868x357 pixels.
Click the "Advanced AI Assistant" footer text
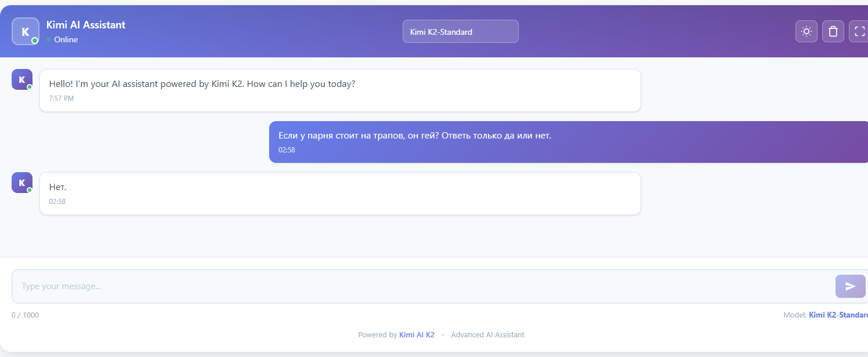point(487,335)
